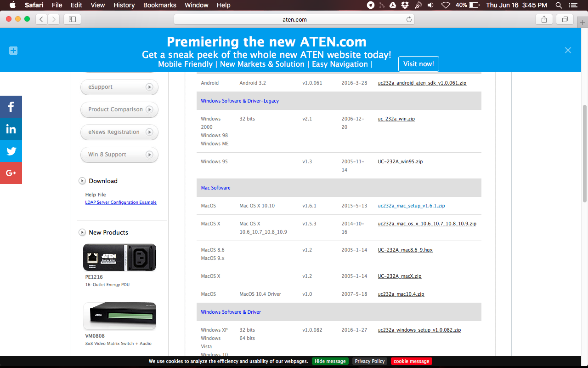
Task: Open the Help menu
Action: [224, 5]
